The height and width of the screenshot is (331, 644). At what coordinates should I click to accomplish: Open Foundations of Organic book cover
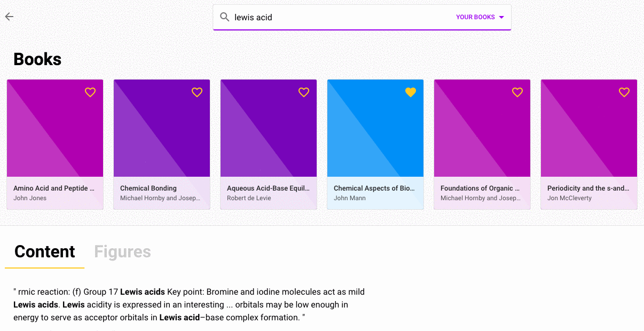pyautogui.click(x=482, y=128)
